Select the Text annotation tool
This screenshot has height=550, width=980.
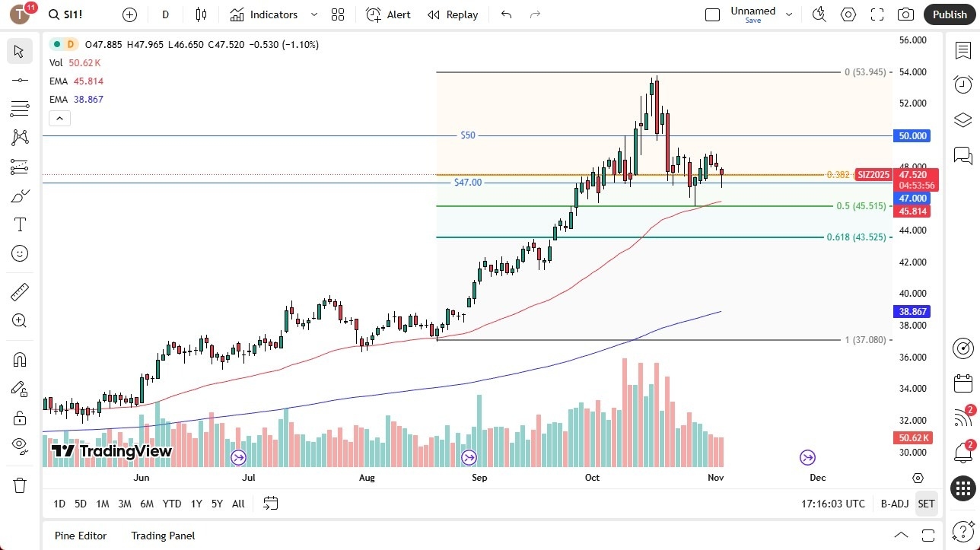tap(19, 224)
